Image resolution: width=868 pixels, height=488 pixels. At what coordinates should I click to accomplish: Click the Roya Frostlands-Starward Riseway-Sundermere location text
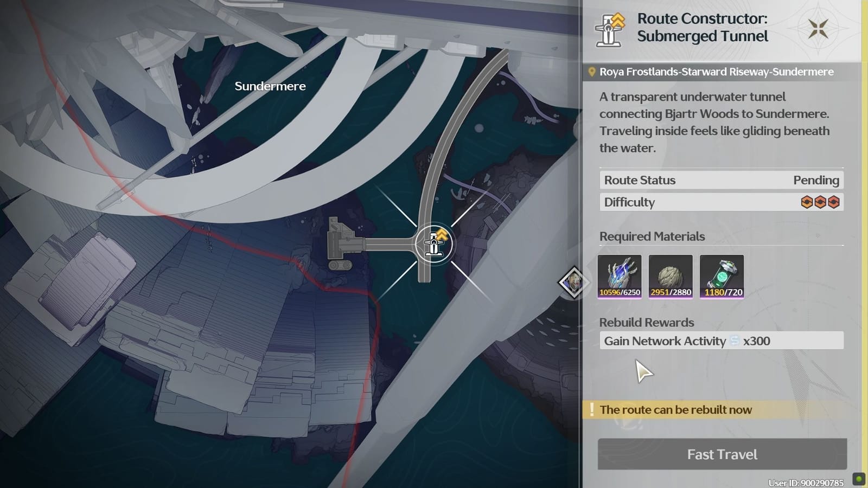[x=716, y=72]
